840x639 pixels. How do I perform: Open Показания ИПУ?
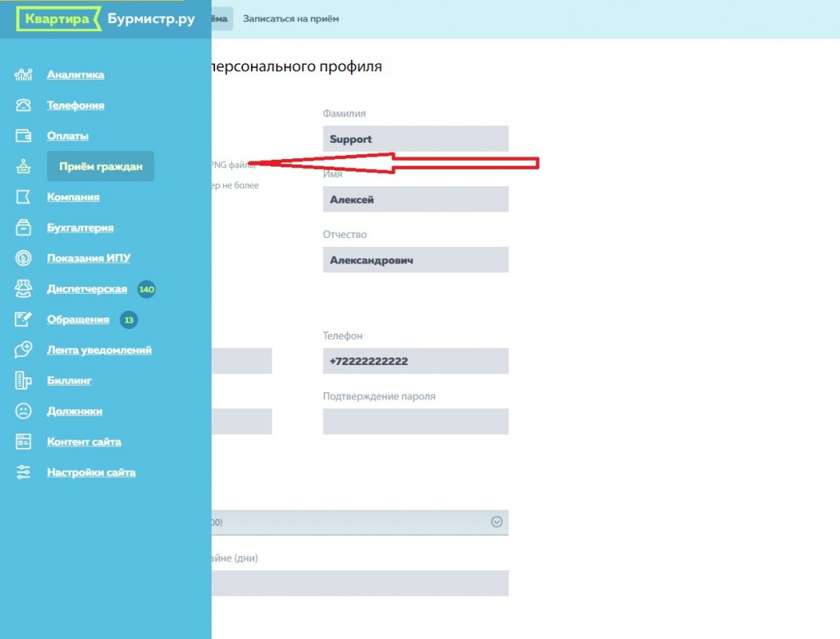coord(89,258)
